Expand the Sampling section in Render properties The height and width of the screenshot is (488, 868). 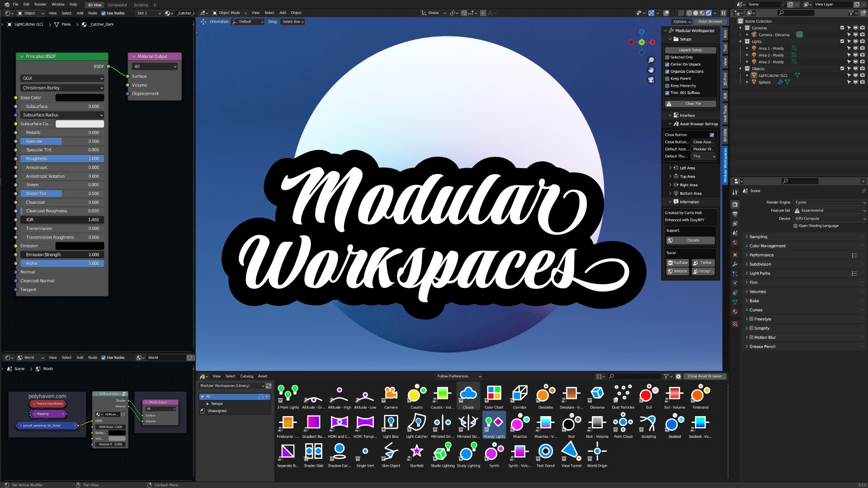tap(759, 236)
